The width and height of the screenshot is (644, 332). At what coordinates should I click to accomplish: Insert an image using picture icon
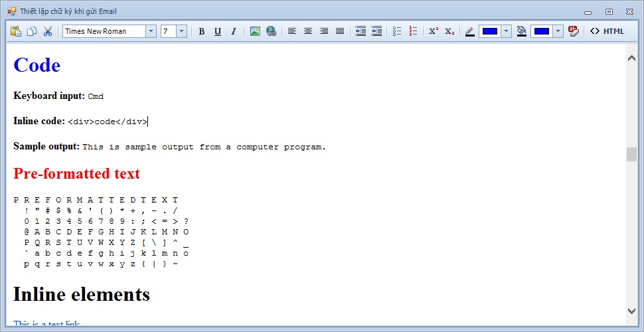coord(255,31)
